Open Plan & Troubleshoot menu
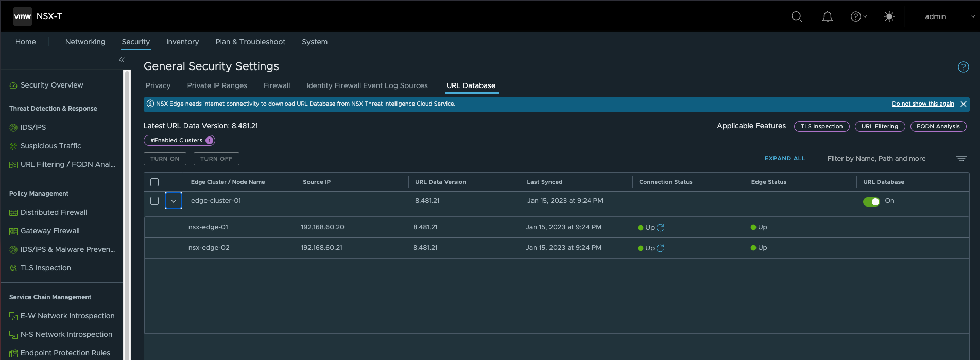Viewport: 980px width, 360px height. (250, 42)
